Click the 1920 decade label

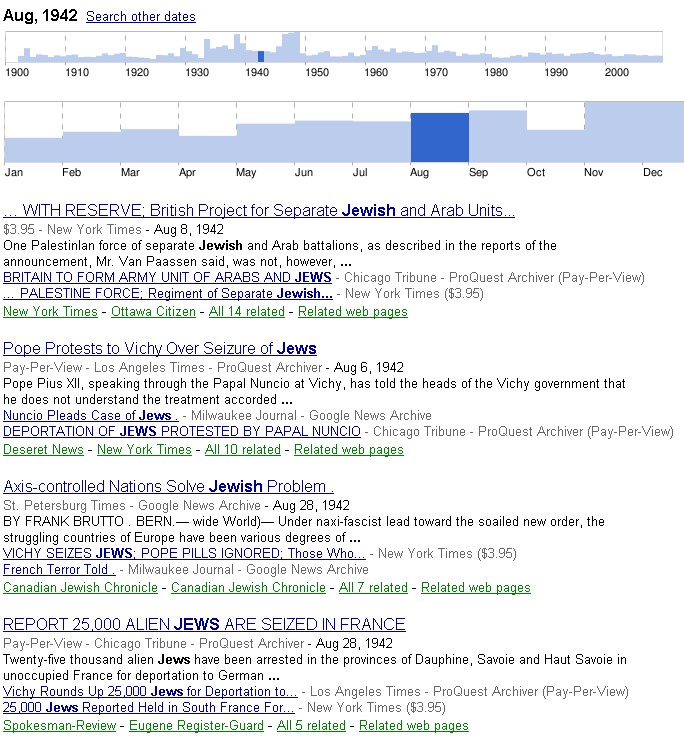137,72
